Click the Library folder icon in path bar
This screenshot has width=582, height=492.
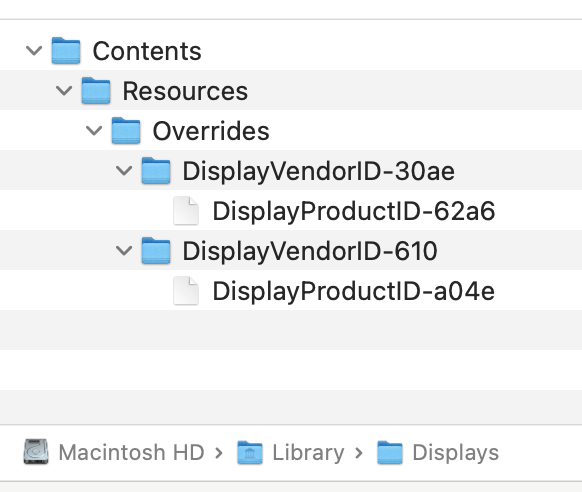(x=250, y=452)
